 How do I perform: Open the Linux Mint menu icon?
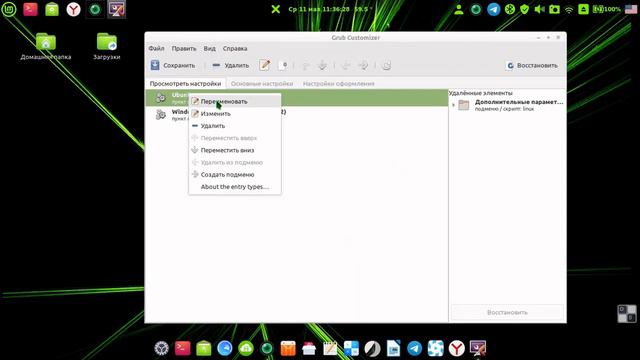[9, 9]
